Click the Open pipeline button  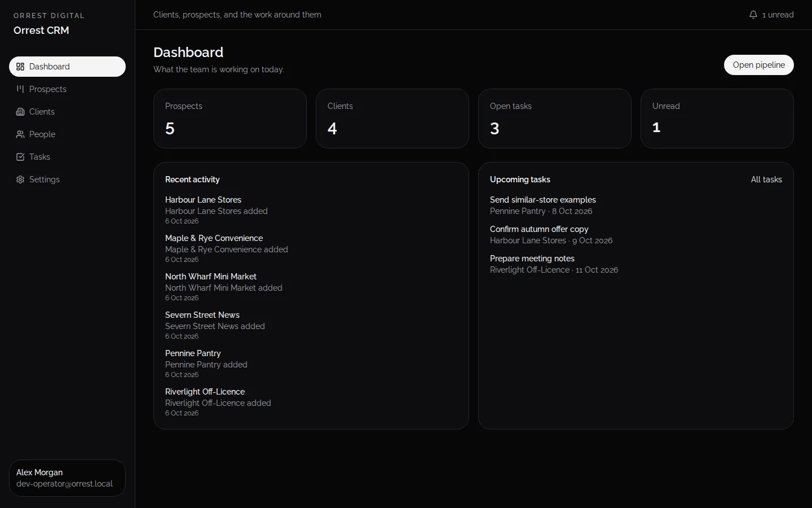point(759,65)
